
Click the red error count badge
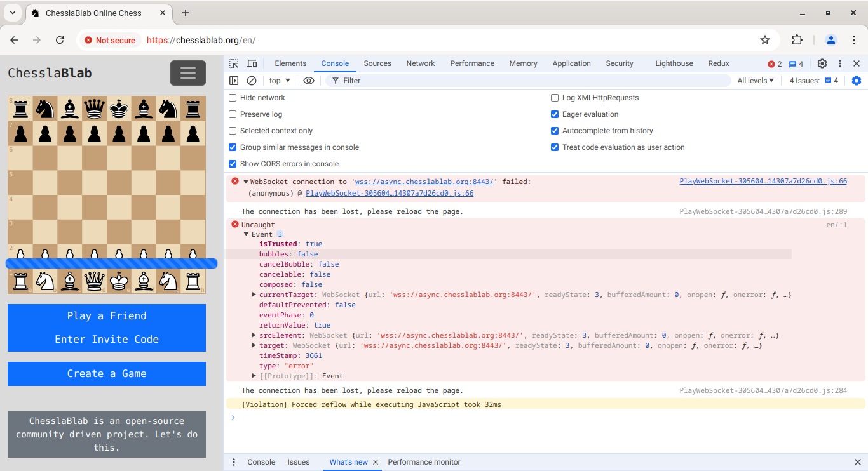pos(775,64)
